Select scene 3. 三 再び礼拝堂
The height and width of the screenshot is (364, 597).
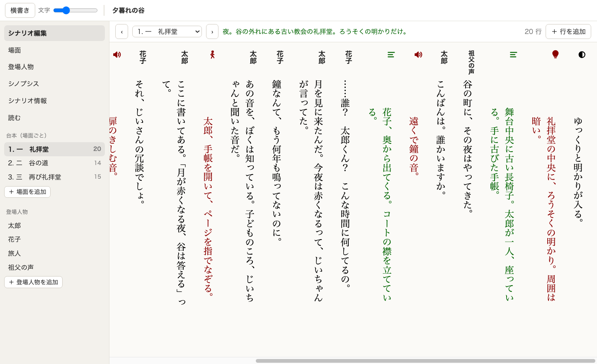click(x=54, y=177)
